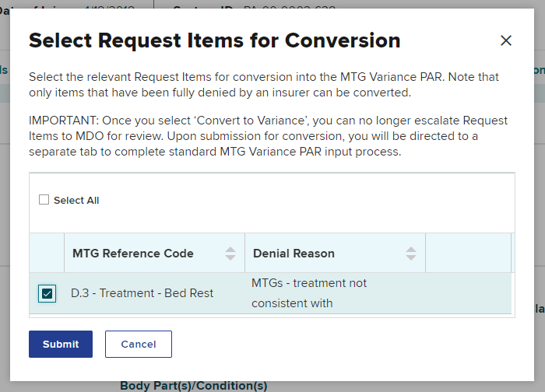Screen dimensions: 545x392
Task: Click the intro paragraph about fully denied items
Action: pyautogui.click(x=264, y=85)
